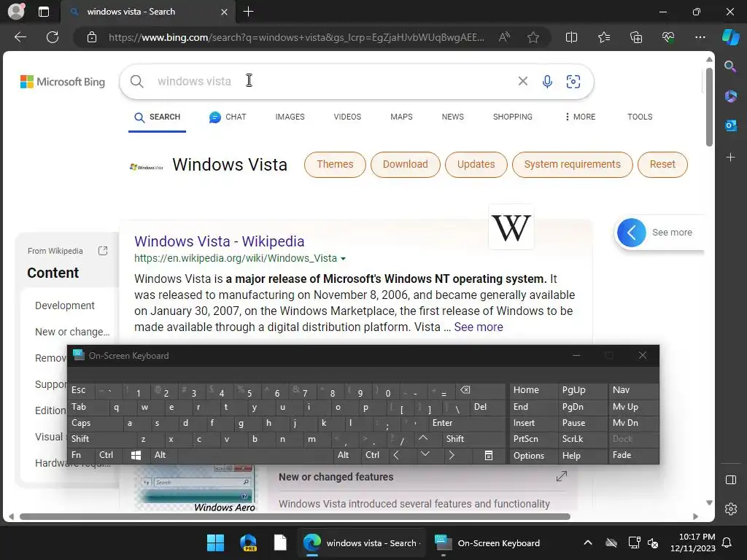
Task: Click the vertical page scrollbar
Action: [x=709, y=107]
